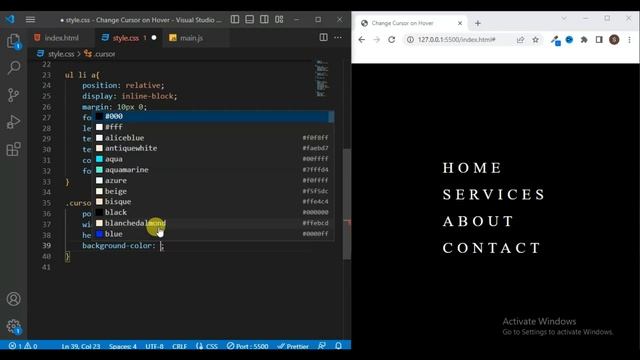Choose bisque from the suggestion list
Image resolution: width=640 pixels, height=360 pixels.
(212, 202)
